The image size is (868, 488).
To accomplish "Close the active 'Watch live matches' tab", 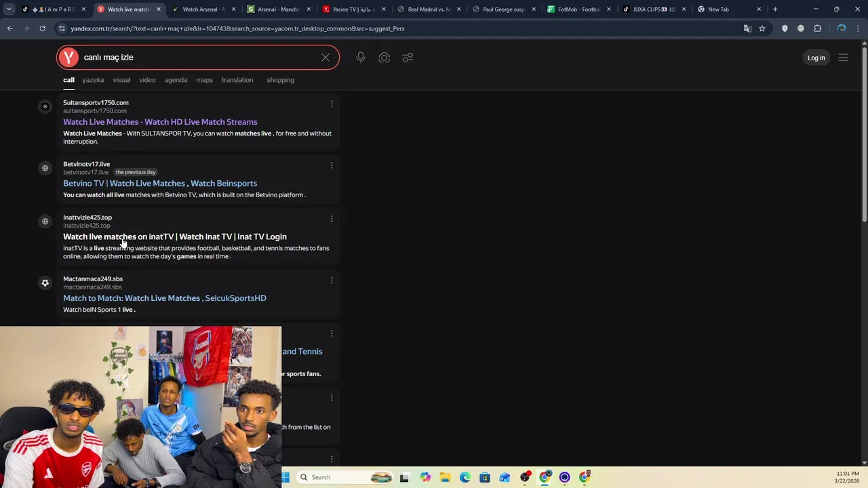I will [159, 9].
